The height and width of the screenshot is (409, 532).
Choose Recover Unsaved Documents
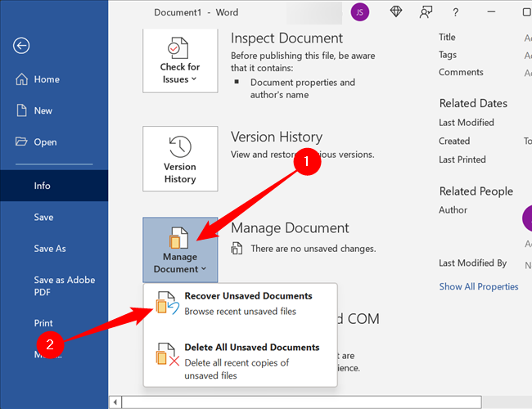pos(240,303)
